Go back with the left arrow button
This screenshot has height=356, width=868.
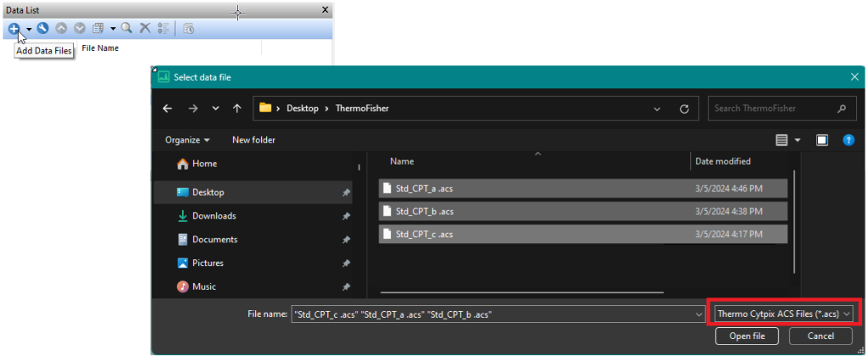(x=168, y=108)
